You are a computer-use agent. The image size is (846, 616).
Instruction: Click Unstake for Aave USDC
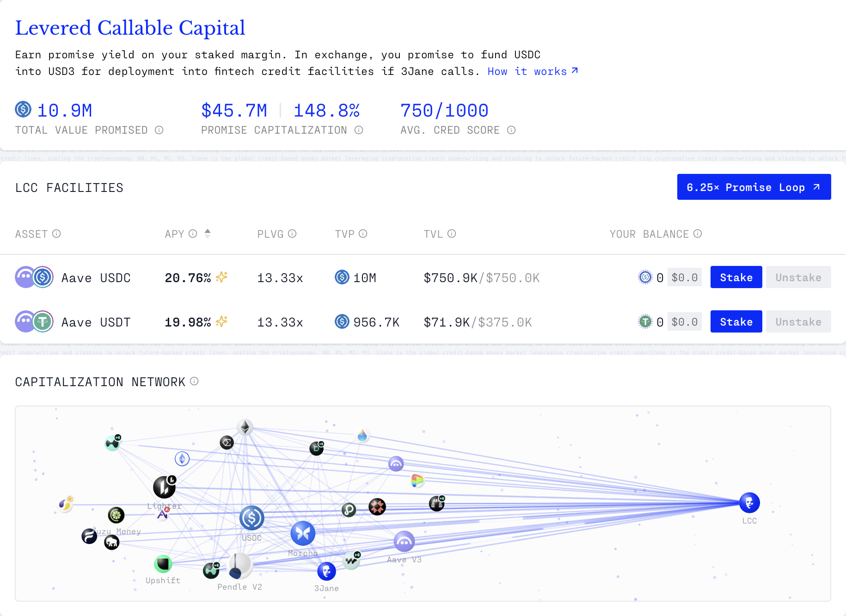click(798, 277)
